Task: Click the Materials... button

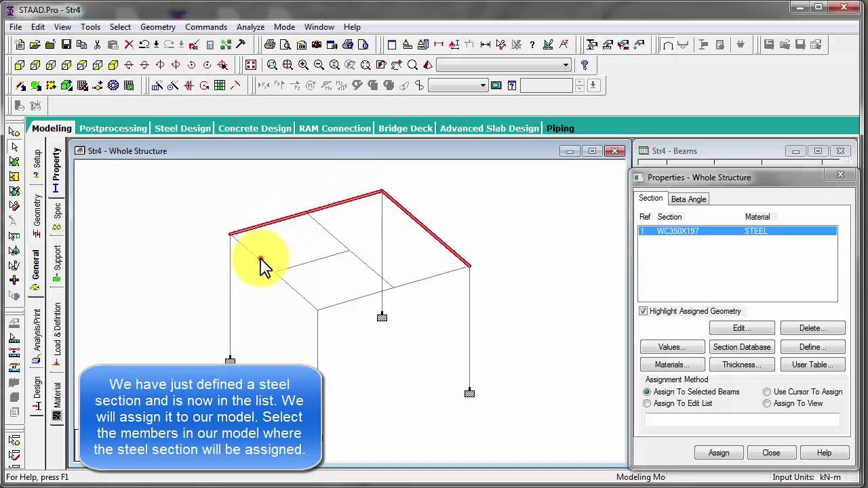Action: 672,365
